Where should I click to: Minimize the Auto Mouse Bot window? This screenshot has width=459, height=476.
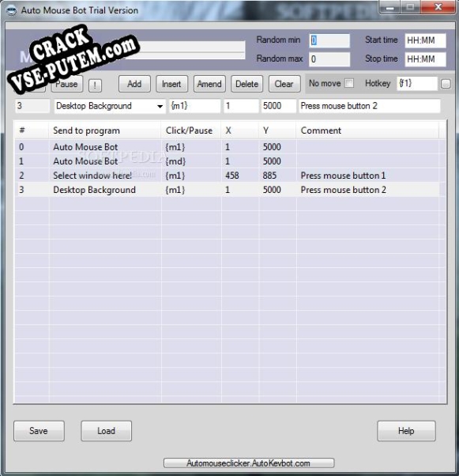click(x=390, y=8)
